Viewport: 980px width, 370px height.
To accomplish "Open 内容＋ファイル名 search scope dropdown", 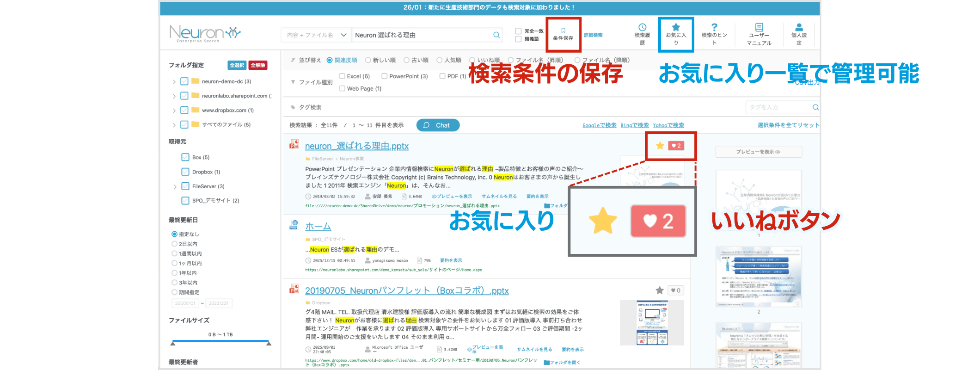I will pyautogui.click(x=316, y=35).
